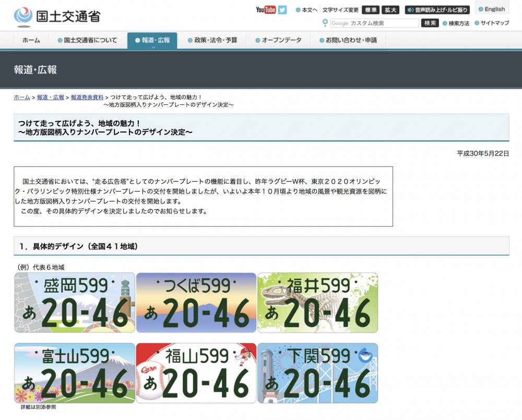Switch language to English
Image resolution: width=522 pixels, height=420 pixels.
coord(492,9)
